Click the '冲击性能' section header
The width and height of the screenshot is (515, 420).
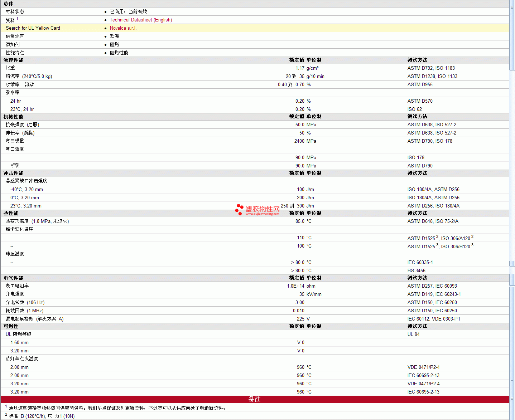pyautogui.click(x=14, y=173)
